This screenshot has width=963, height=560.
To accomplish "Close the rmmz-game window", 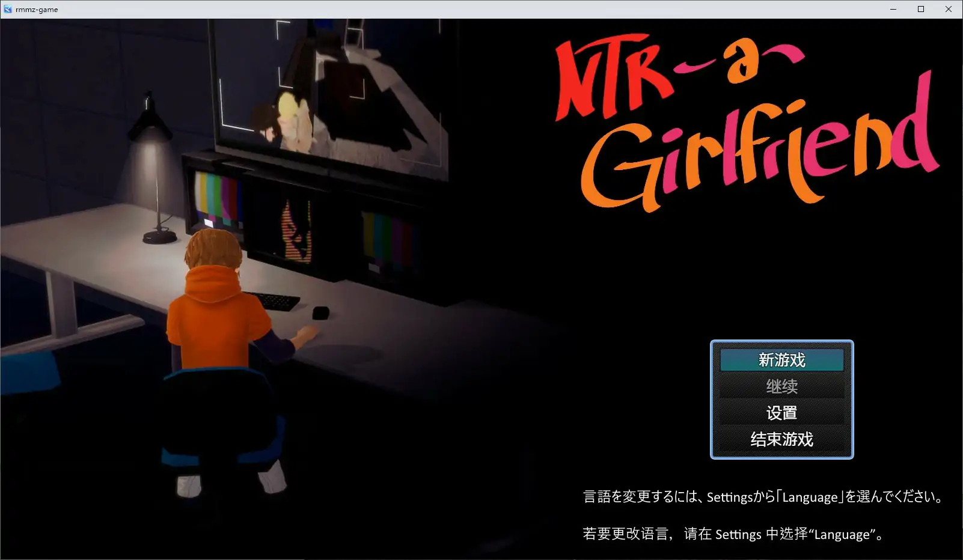I will (949, 8).
